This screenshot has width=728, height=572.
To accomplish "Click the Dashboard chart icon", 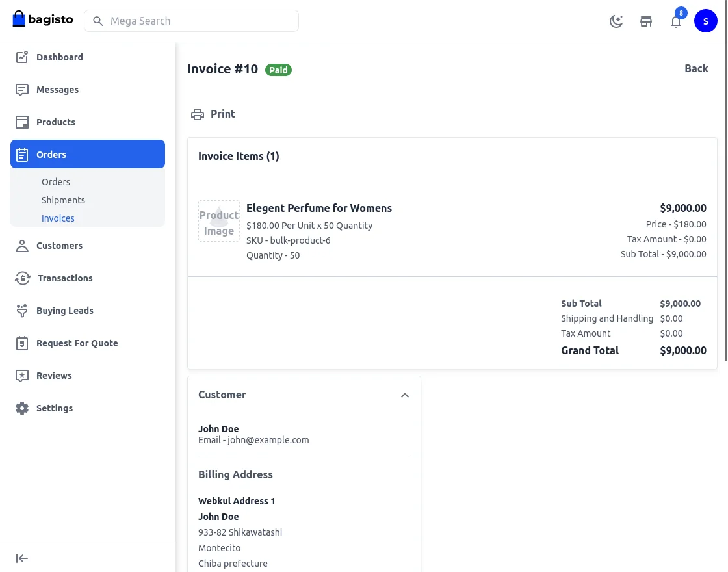I will click(22, 57).
